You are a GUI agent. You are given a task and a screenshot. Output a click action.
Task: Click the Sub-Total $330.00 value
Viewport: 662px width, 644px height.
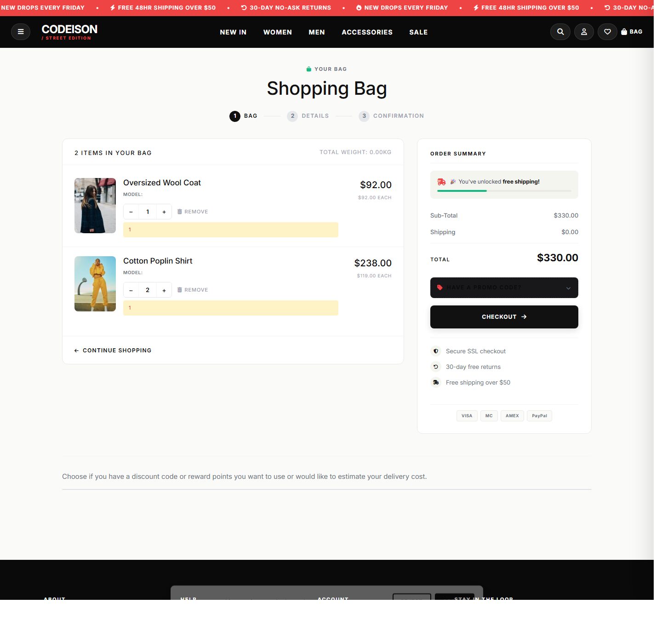[x=566, y=215]
